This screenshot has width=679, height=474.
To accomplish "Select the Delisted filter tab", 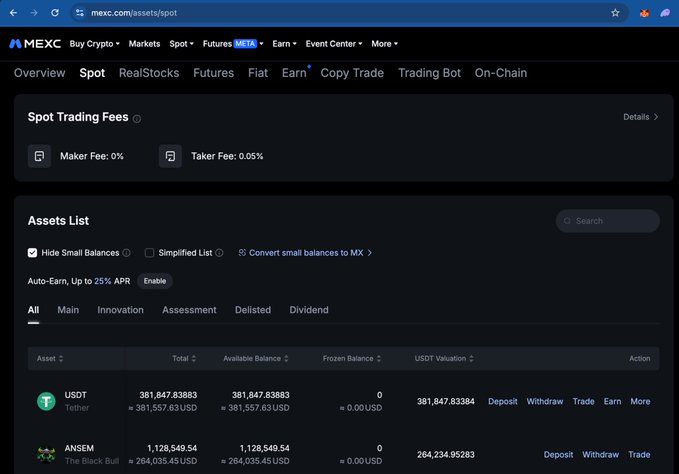I will coord(253,310).
